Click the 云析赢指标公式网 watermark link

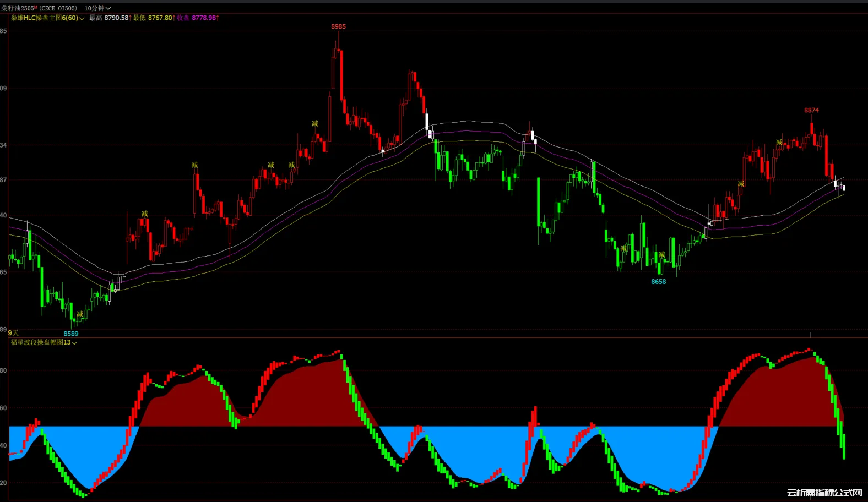point(824,493)
